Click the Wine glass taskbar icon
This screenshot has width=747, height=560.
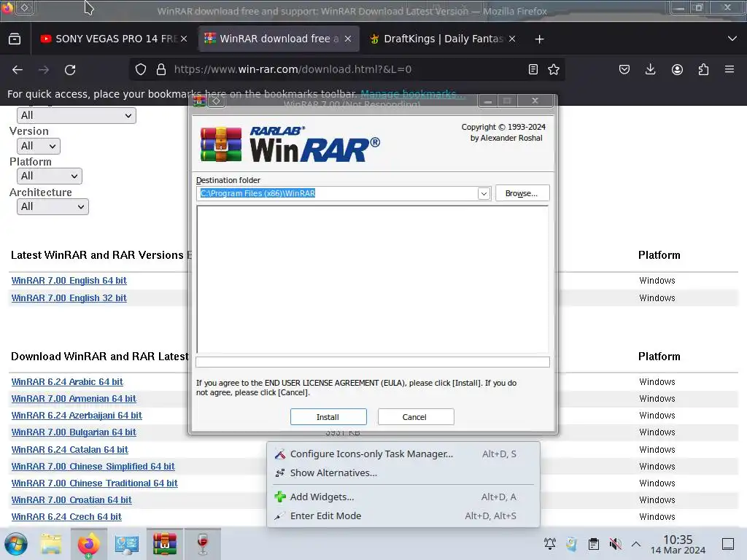point(203,544)
